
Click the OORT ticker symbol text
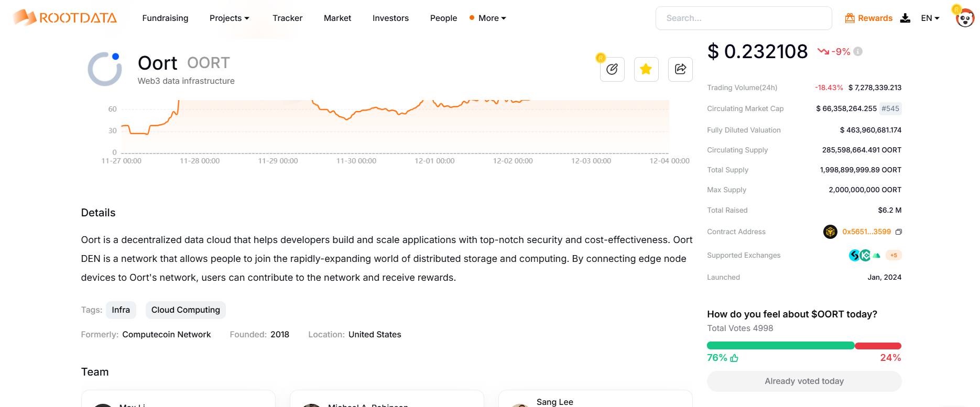point(209,63)
